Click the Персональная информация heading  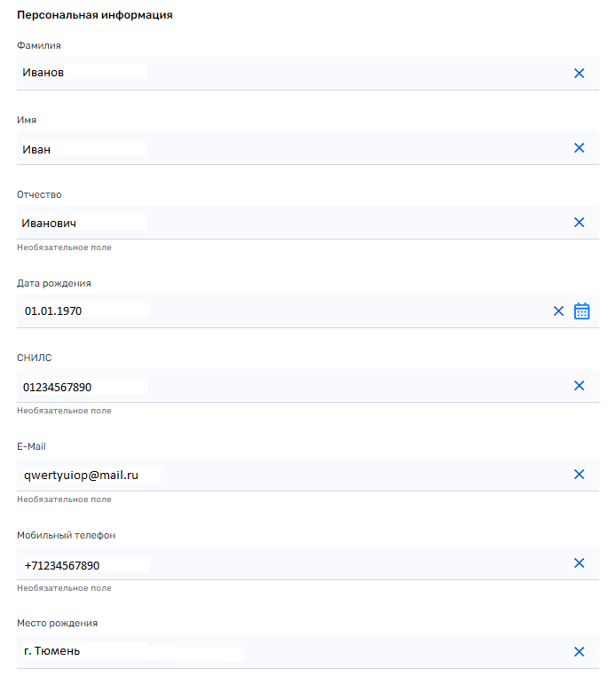pyautogui.click(x=94, y=15)
